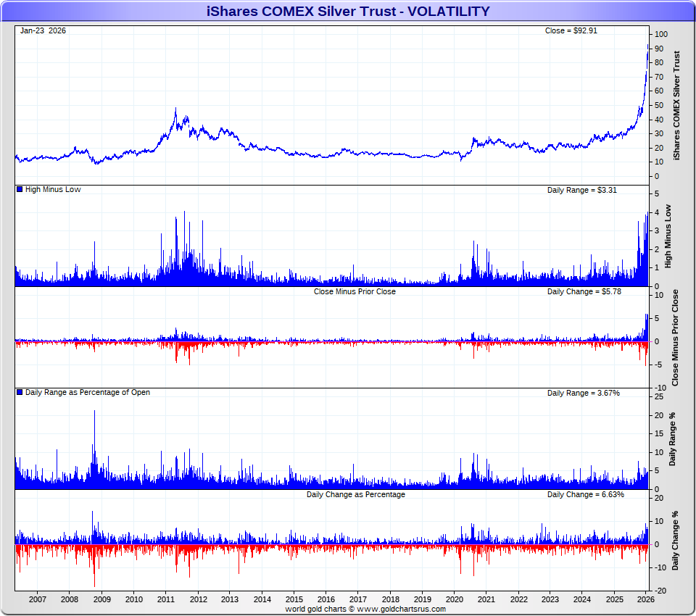Click the blue Daily Range as Percentage legend square

pyautogui.click(x=20, y=393)
